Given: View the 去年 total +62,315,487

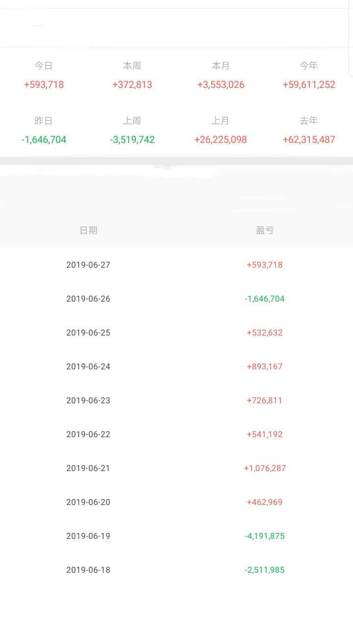Looking at the screenshot, I should pos(309,140).
